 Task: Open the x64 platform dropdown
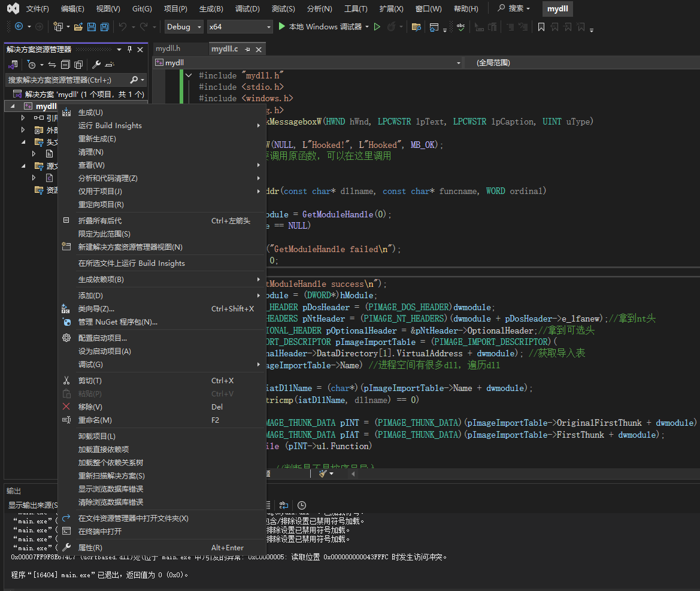[239, 27]
